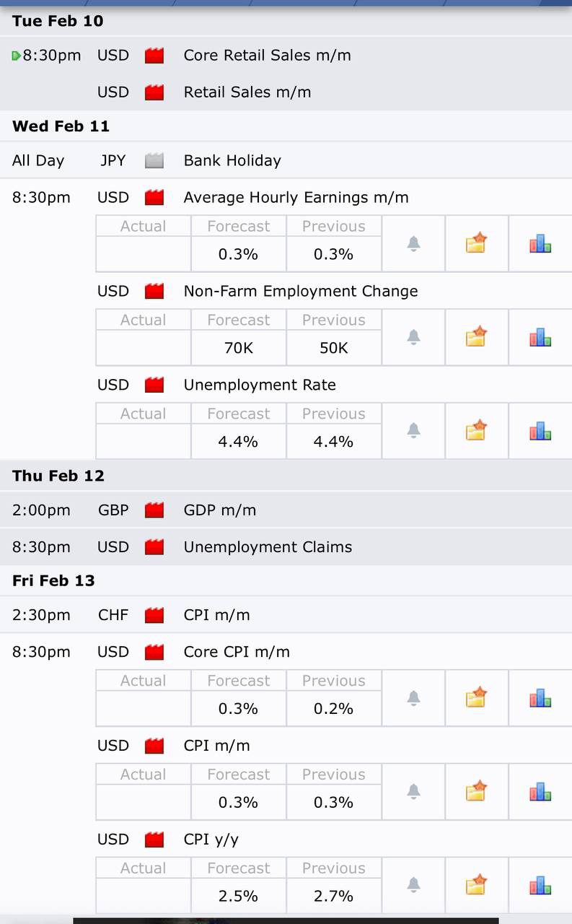
Task: Expand the Core Retail Sales m/m event
Action: coord(267,56)
